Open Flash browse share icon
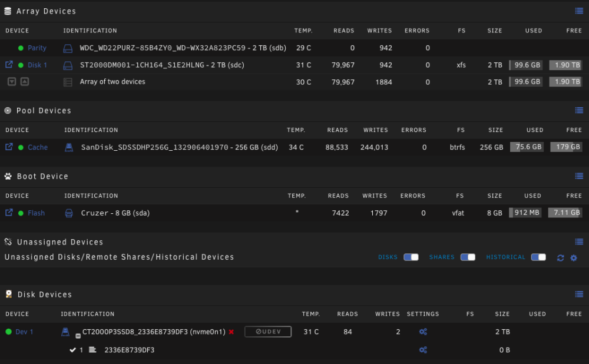The width and height of the screenshot is (589, 364). point(9,213)
